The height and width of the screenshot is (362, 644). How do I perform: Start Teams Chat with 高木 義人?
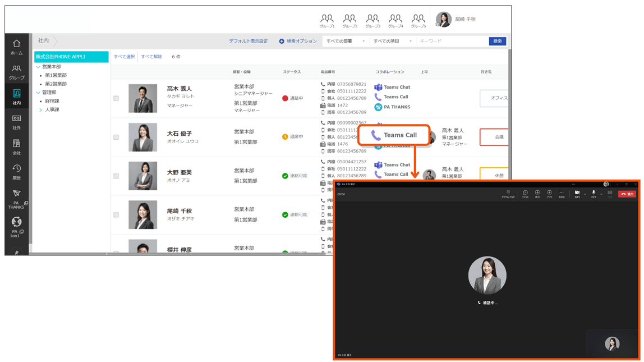click(392, 87)
